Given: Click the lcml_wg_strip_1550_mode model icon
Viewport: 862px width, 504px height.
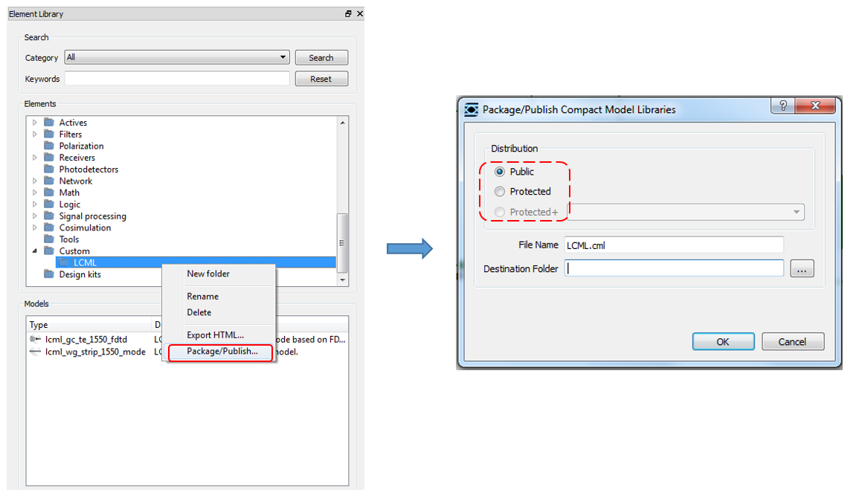Looking at the screenshot, I should click(x=35, y=352).
